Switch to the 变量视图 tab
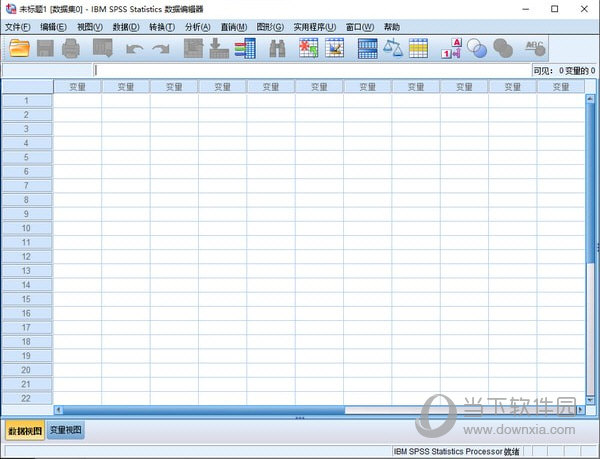The image size is (600, 459). pyautogui.click(x=65, y=430)
